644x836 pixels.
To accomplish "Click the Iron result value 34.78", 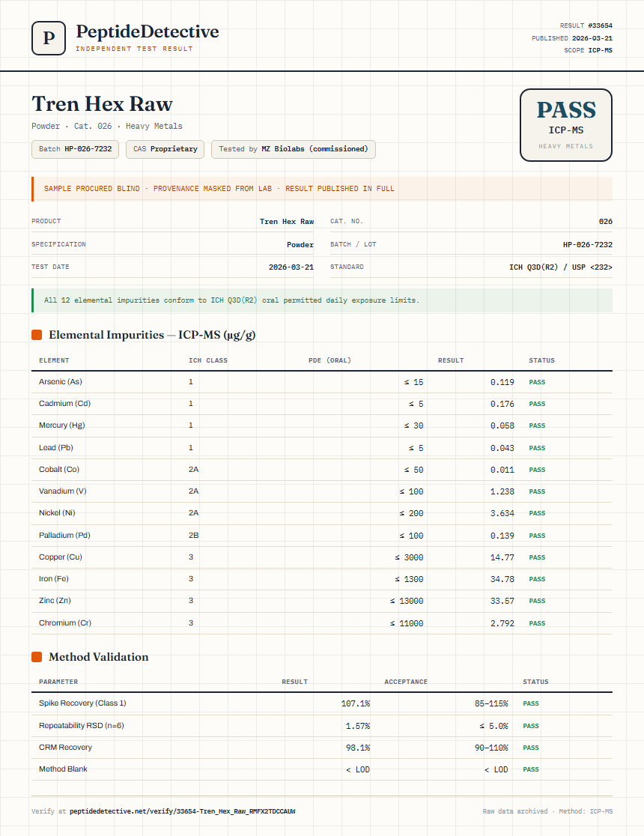I will tap(502, 579).
